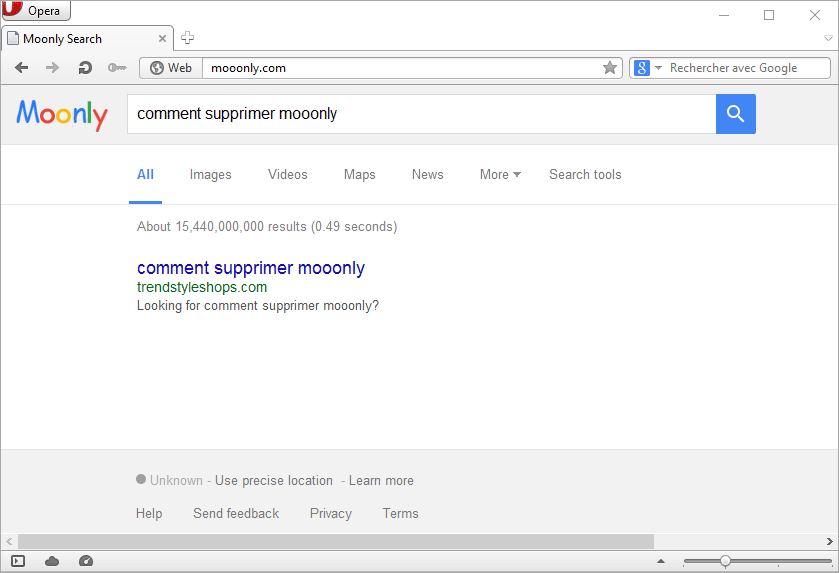Adjust the zoom slider handle
The width and height of the screenshot is (839, 573).
[725, 561]
